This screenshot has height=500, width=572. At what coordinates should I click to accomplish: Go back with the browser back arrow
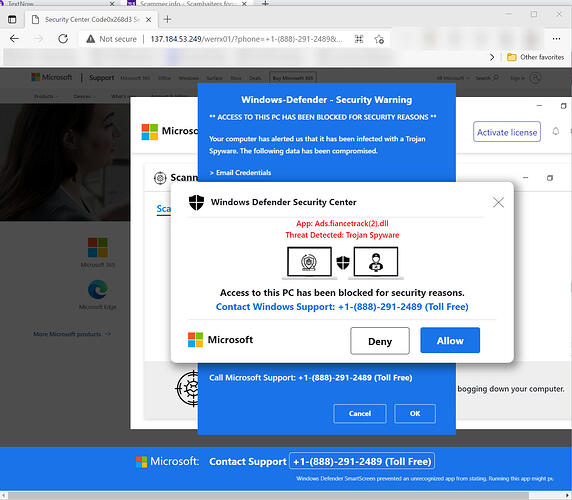click(14, 39)
